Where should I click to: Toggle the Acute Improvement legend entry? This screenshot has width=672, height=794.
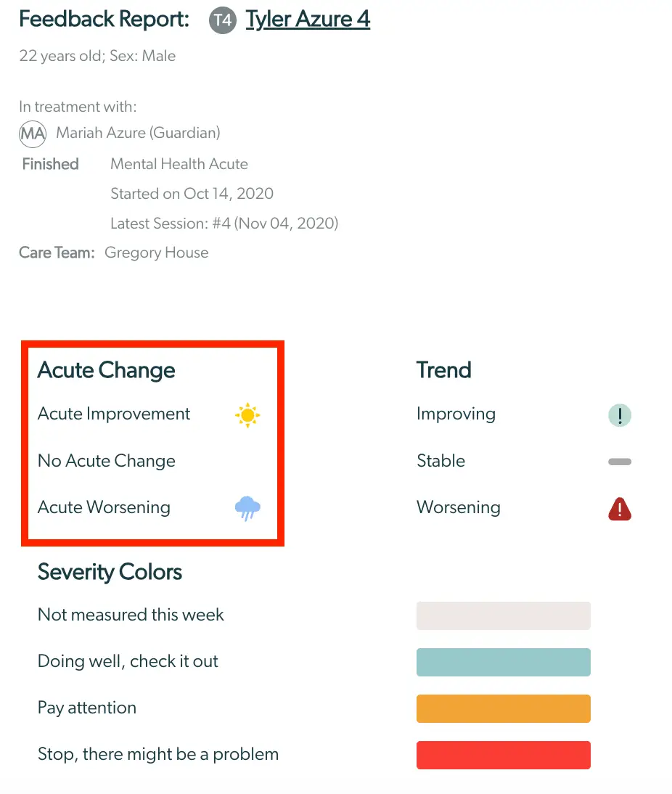[113, 414]
